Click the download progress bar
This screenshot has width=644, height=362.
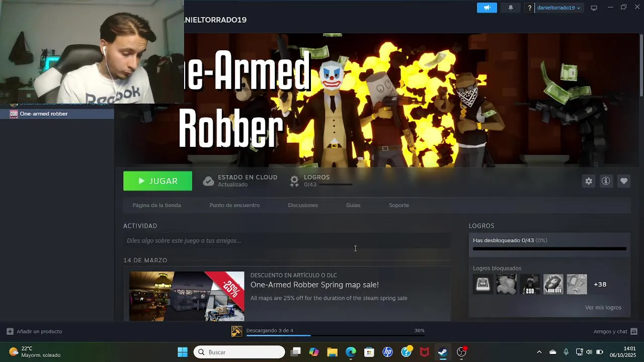click(335, 335)
